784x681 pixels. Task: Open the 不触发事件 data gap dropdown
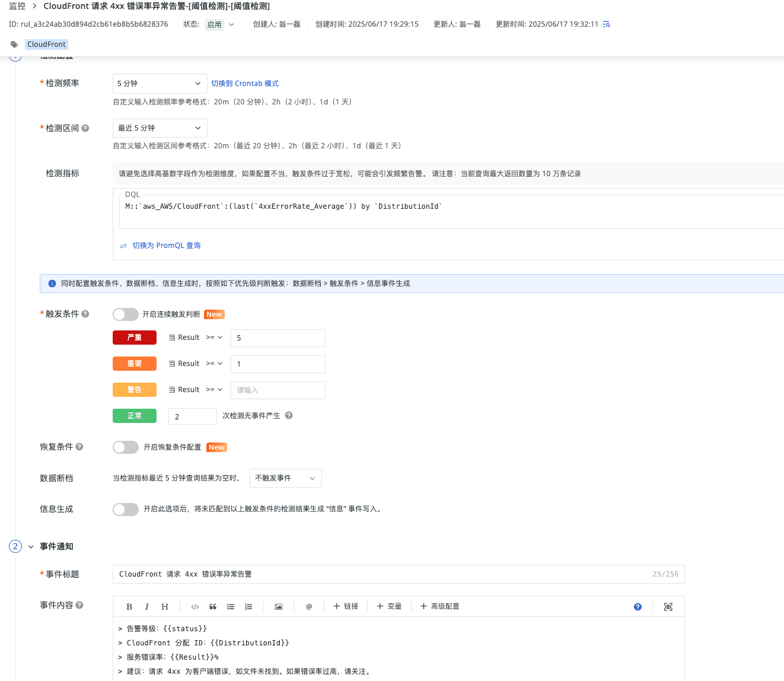point(285,478)
